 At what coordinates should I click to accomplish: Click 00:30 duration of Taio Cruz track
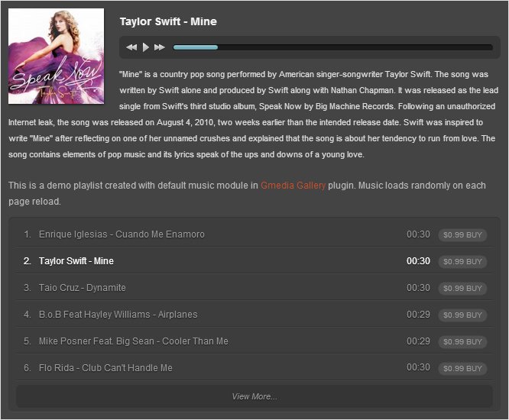tap(418, 288)
